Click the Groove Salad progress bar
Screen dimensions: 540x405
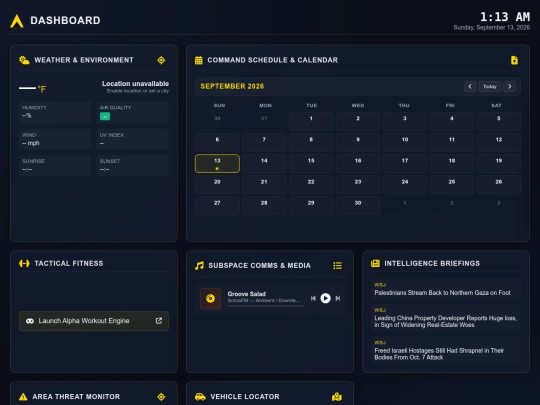coord(266,305)
